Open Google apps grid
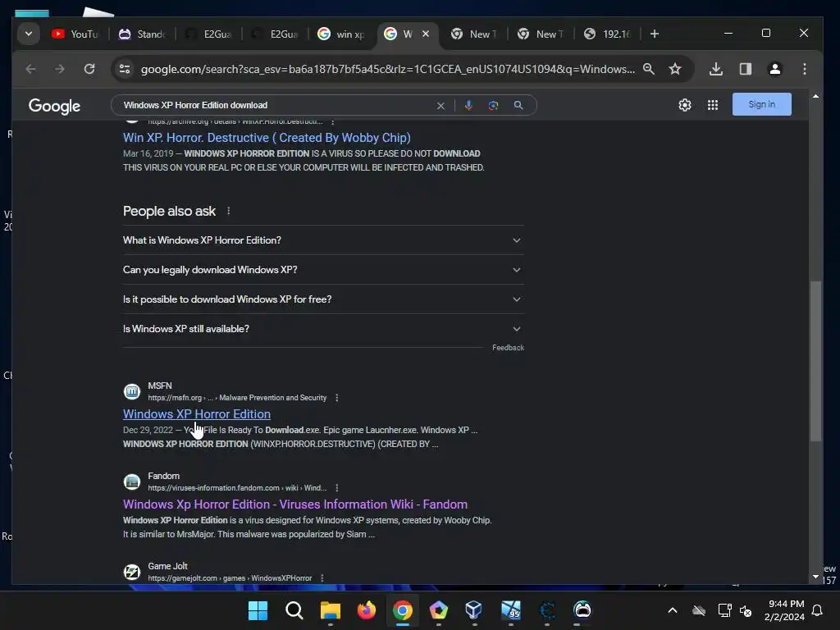Image resolution: width=840 pixels, height=630 pixels. coord(713,105)
